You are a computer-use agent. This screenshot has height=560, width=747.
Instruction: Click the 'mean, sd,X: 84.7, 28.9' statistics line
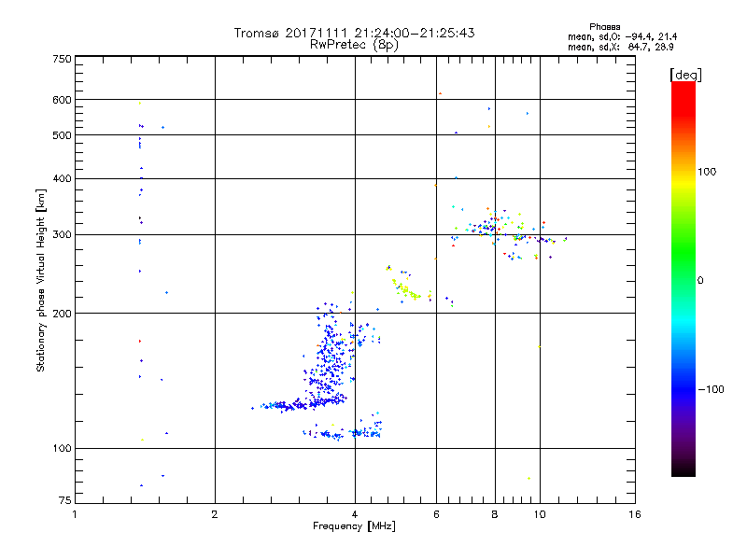click(620, 47)
